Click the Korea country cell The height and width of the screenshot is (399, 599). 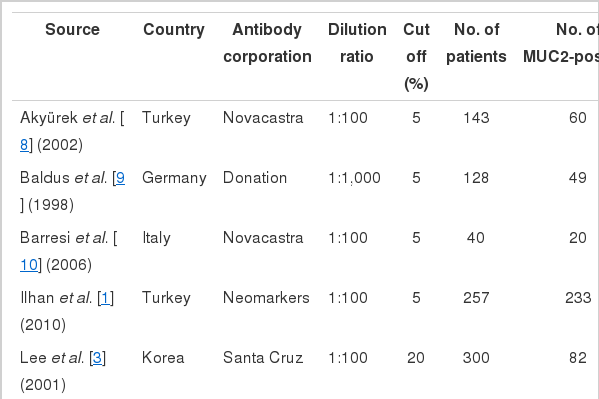[163, 358]
